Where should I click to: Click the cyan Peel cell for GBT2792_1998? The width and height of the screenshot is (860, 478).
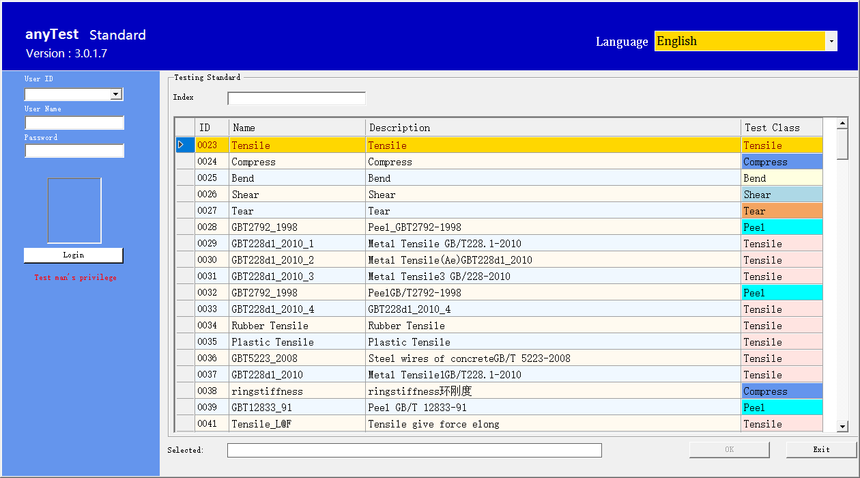pos(781,227)
